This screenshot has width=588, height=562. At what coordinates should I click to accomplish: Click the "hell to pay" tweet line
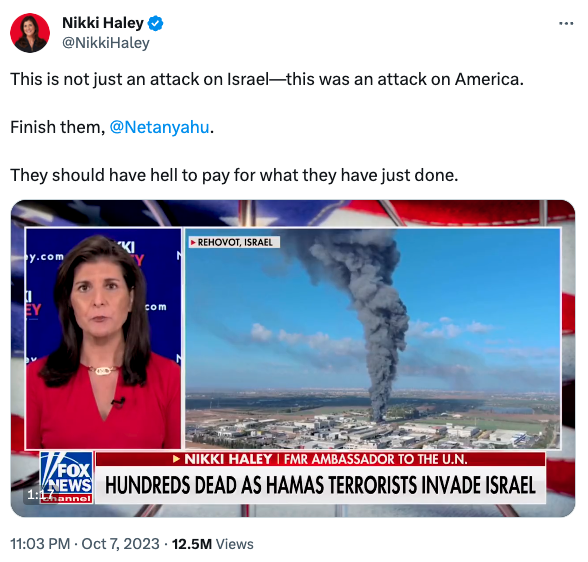[234, 175]
